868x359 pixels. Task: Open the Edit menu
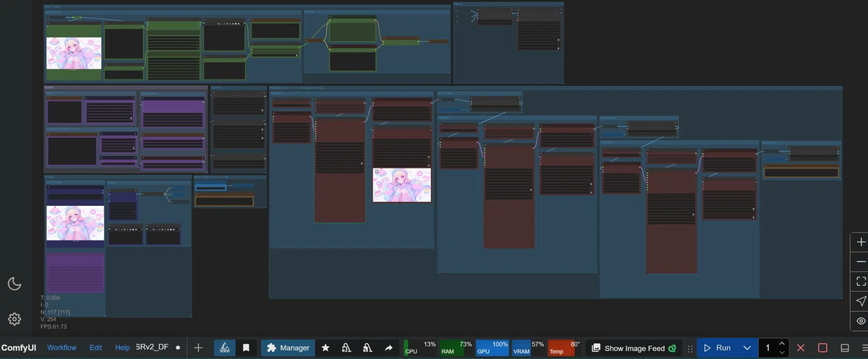pos(95,347)
